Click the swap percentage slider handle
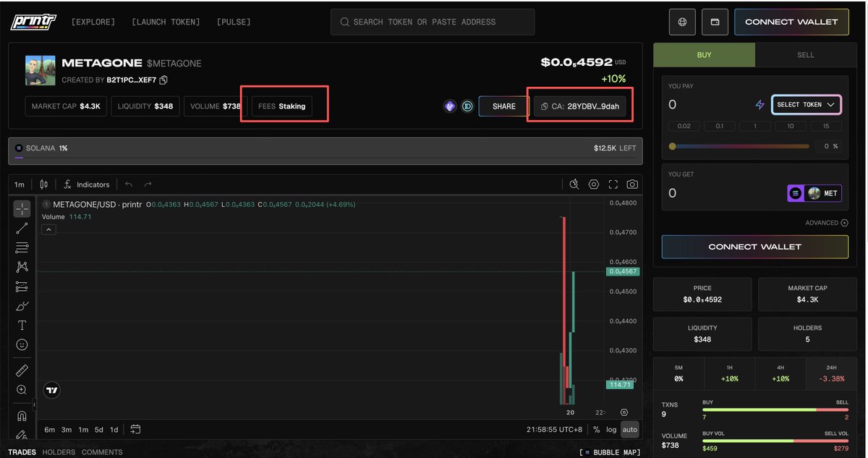This screenshot has height=458, width=868. (x=673, y=146)
